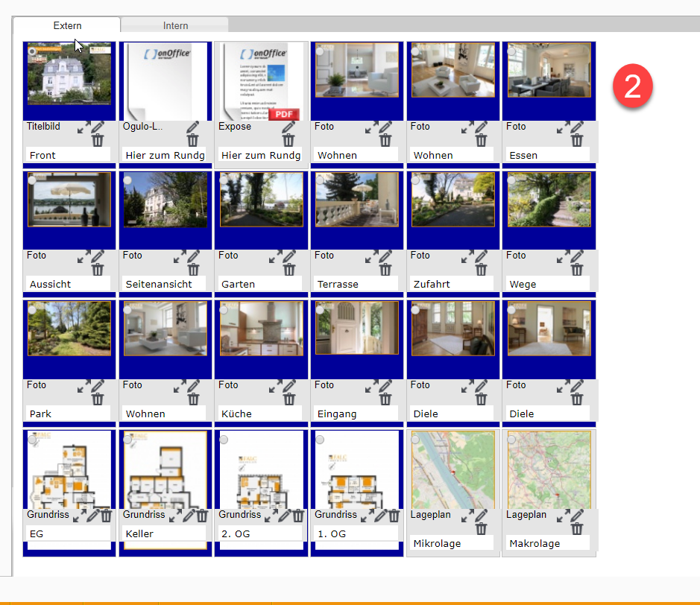Select the Aussicht photo radio button
Image resolution: width=700 pixels, height=605 pixels.
(x=32, y=180)
